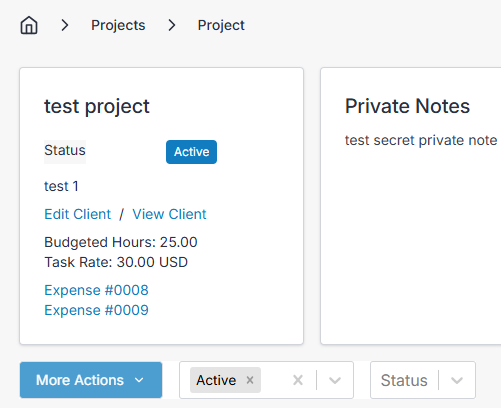The image size is (501, 408).
Task: Go to the home dashboard icon
Action: coord(29,25)
